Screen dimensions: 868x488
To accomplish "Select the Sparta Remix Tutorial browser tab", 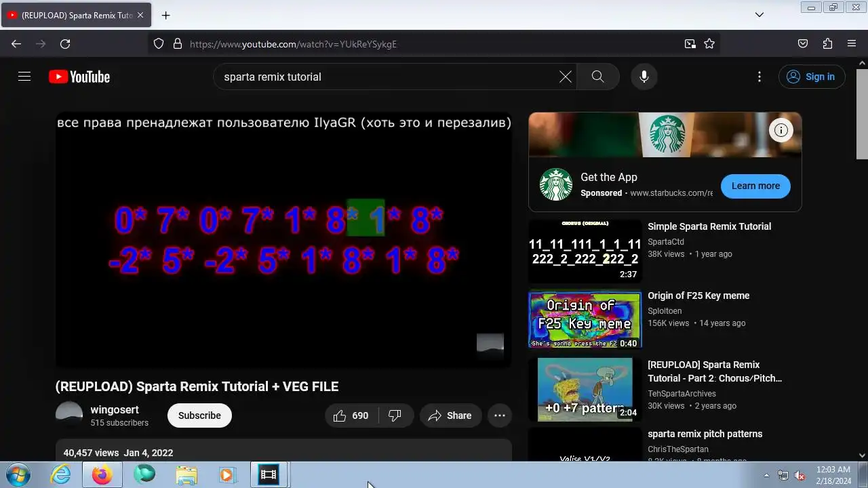I will click(76, 15).
